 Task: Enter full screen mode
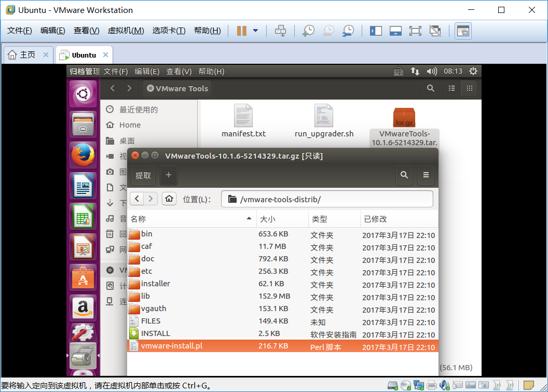(415, 31)
